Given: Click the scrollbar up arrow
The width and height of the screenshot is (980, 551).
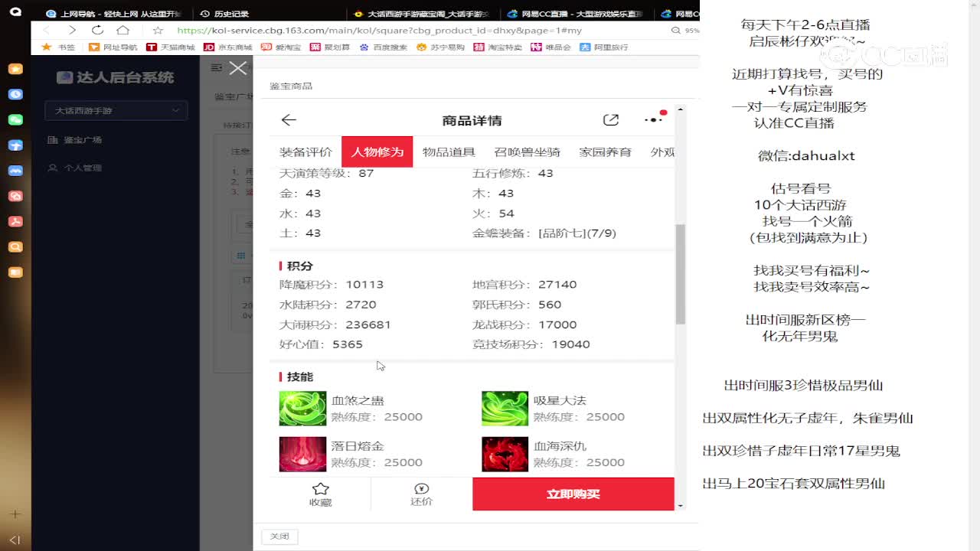Looking at the screenshot, I should [680, 110].
